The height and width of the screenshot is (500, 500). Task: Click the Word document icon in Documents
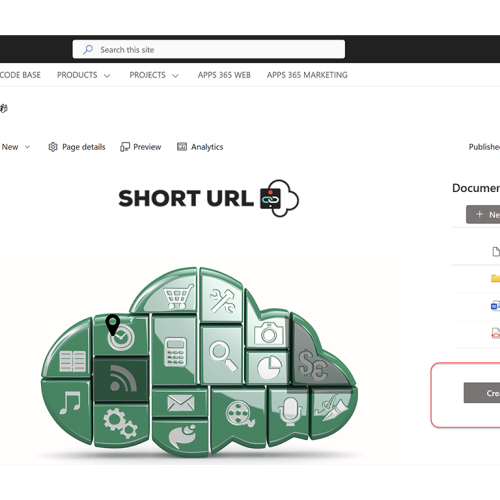(x=496, y=305)
